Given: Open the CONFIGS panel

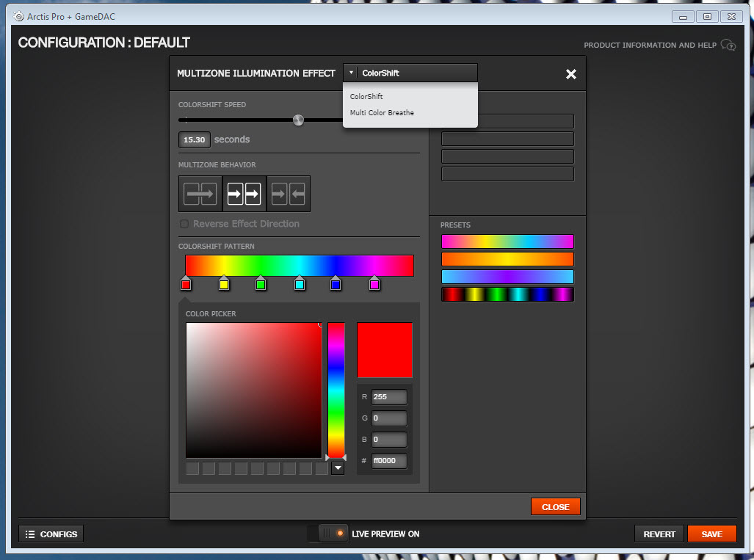Looking at the screenshot, I should (x=51, y=534).
